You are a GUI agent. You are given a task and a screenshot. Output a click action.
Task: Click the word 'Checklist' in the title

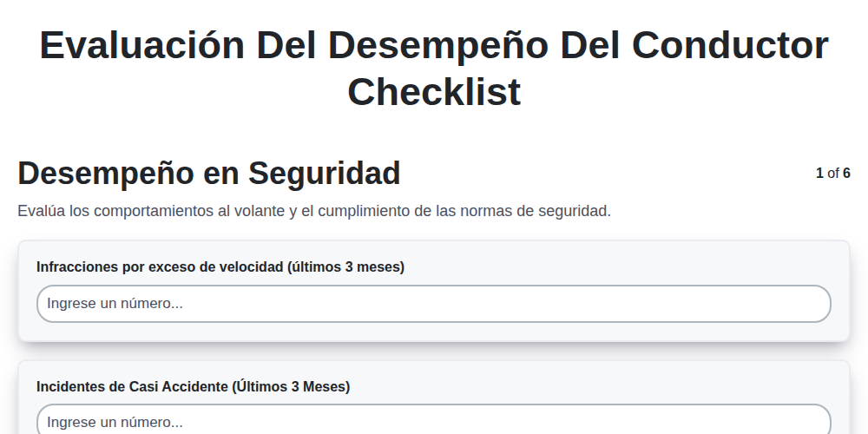434,91
